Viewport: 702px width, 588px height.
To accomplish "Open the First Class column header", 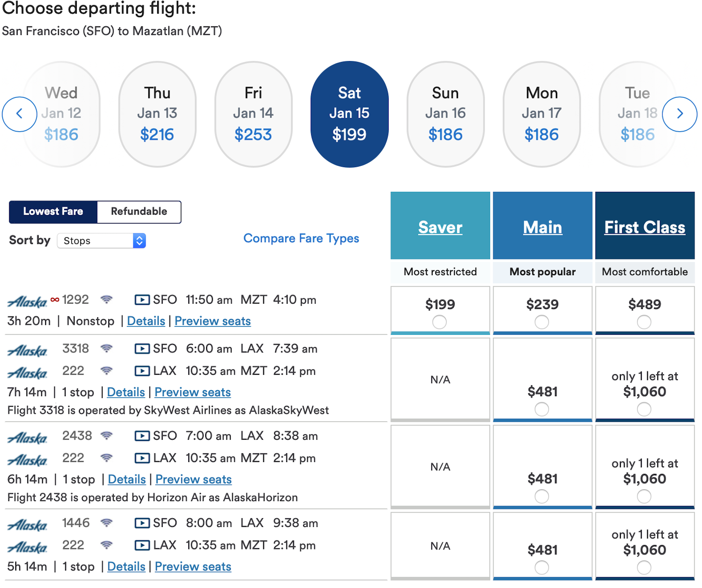I will (x=645, y=227).
